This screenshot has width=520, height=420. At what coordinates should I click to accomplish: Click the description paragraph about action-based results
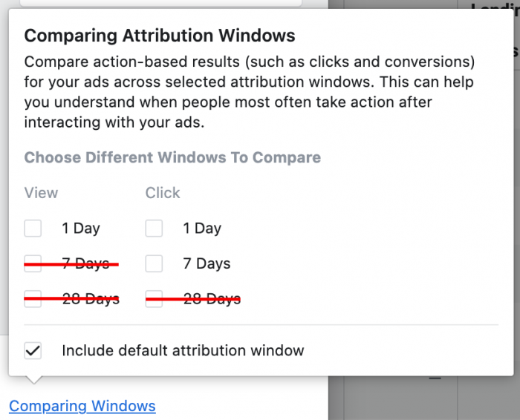[x=249, y=92]
